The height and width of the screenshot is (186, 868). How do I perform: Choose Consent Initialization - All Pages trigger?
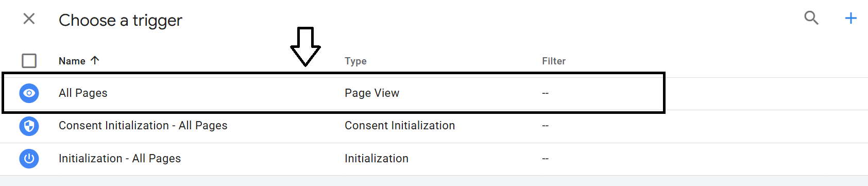[143, 126]
